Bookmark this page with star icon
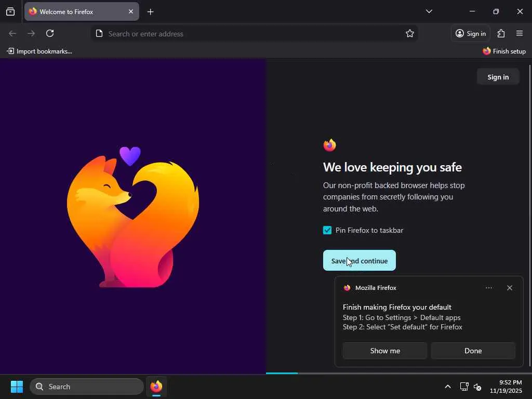The width and height of the screenshot is (532, 399). [x=410, y=33]
